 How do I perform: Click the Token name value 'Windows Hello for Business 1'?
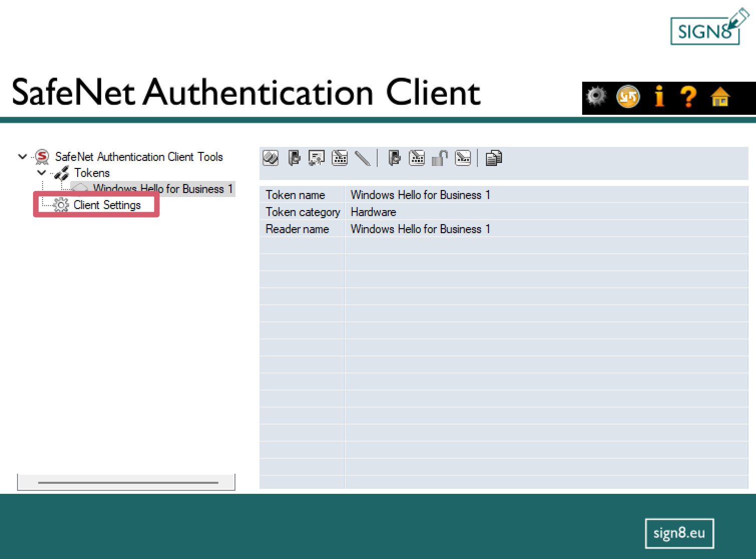(x=547, y=195)
